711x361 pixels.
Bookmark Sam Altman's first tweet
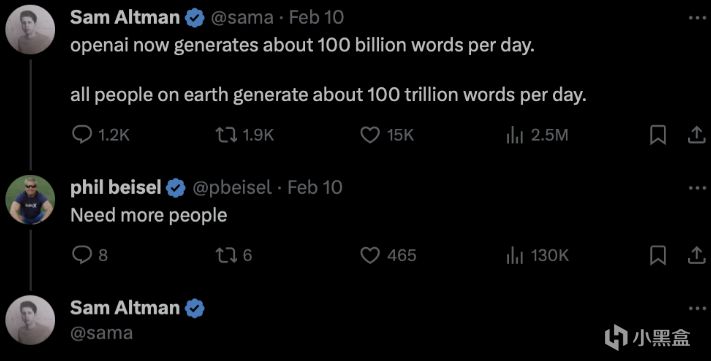(657, 135)
